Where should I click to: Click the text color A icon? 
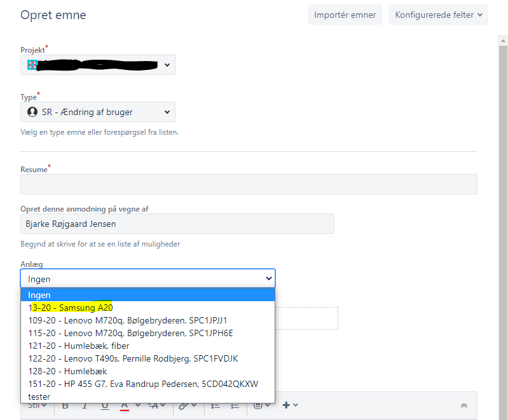(125, 406)
